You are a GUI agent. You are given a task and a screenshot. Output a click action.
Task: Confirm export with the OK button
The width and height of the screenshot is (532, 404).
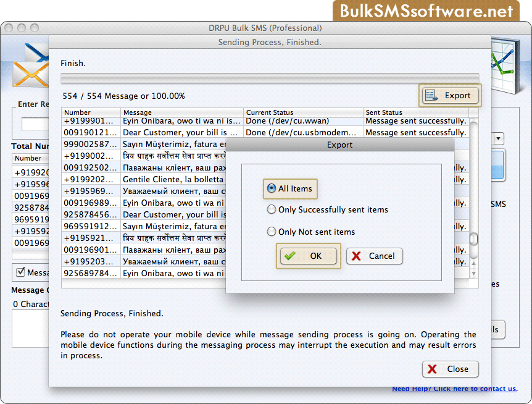click(x=309, y=256)
